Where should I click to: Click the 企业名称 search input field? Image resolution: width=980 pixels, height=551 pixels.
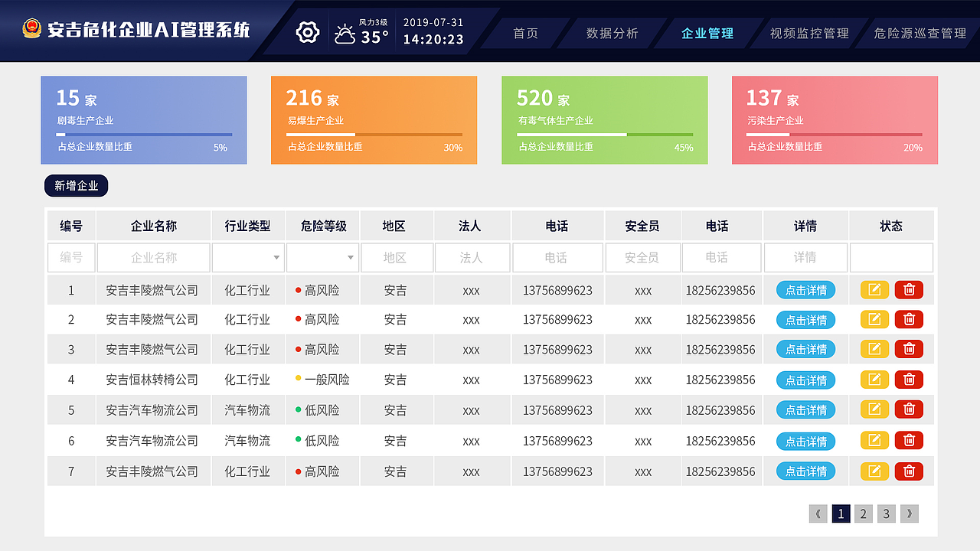(152, 257)
